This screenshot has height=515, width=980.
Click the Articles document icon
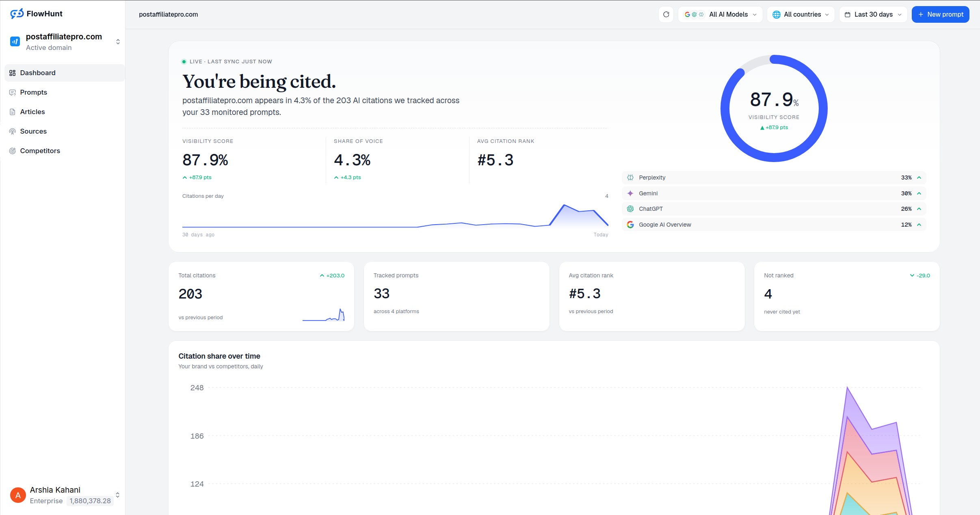tap(13, 112)
